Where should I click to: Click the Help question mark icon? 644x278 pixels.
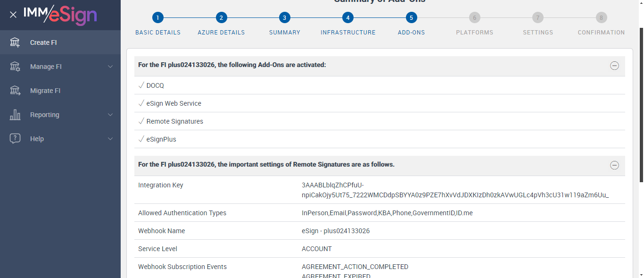pyautogui.click(x=15, y=139)
